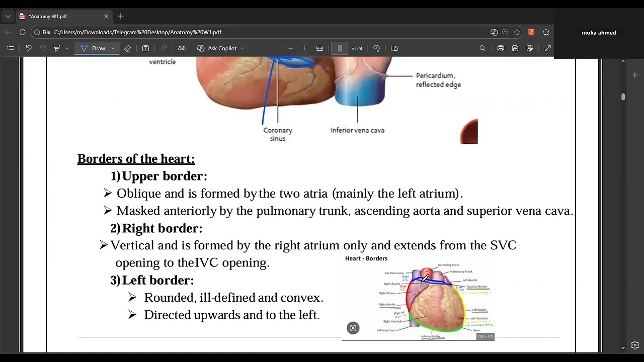The image size is (644, 362).
Task: Open tab actions menu chevron
Action: pos(8,16)
